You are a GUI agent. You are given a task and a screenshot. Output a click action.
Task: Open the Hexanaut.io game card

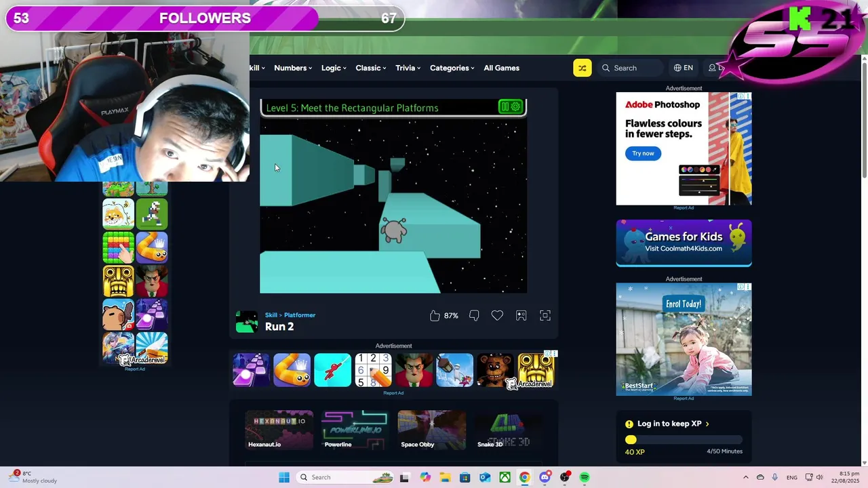pos(279,430)
